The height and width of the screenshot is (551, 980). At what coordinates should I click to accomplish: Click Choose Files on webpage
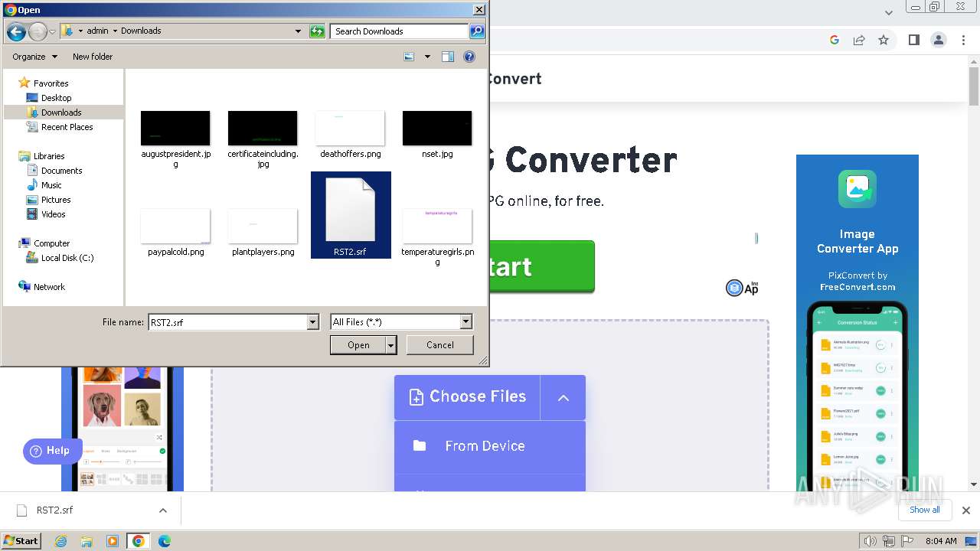[x=467, y=397]
